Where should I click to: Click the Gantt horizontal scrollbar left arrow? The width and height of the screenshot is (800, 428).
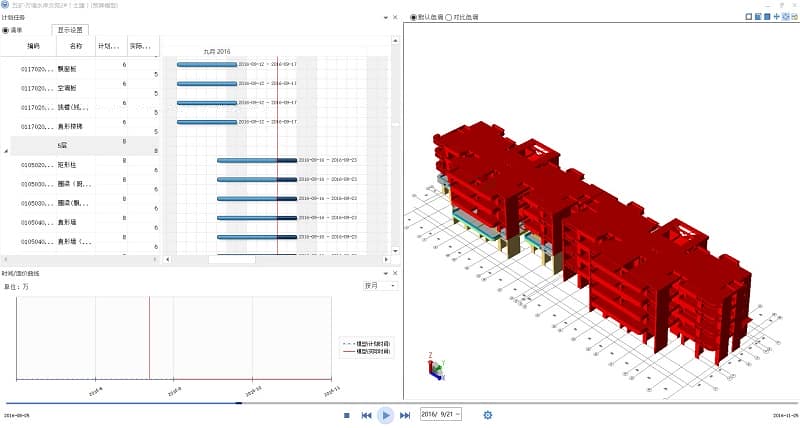pyautogui.click(x=167, y=260)
